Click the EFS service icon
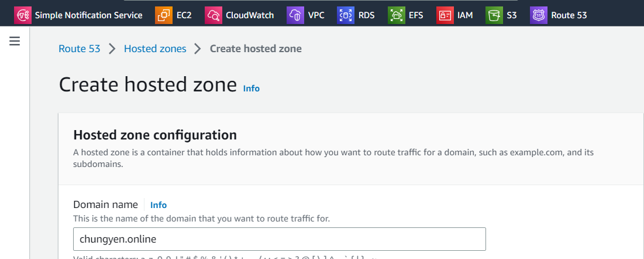The width and height of the screenshot is (644, 259). pyautogui.click(x=397, y=15)
